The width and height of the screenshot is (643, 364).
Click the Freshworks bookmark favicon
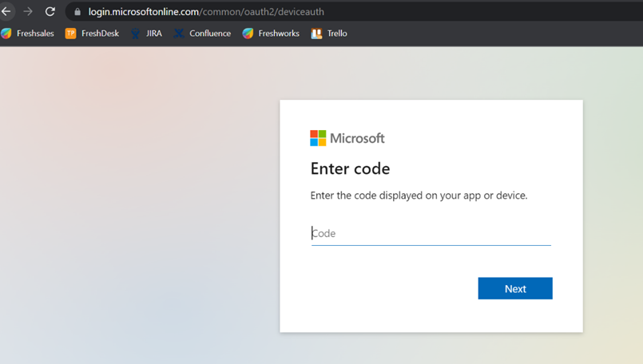pos(248,34)
